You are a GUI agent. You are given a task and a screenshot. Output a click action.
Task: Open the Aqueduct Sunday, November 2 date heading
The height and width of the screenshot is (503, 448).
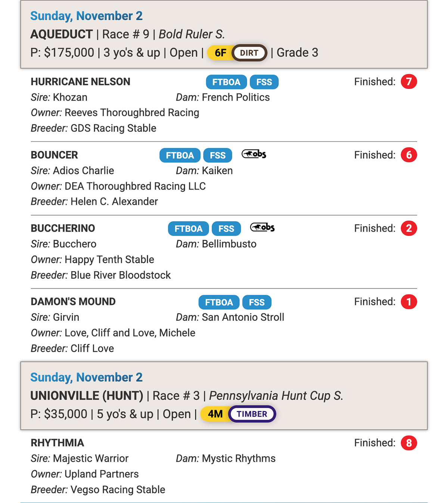86,16
